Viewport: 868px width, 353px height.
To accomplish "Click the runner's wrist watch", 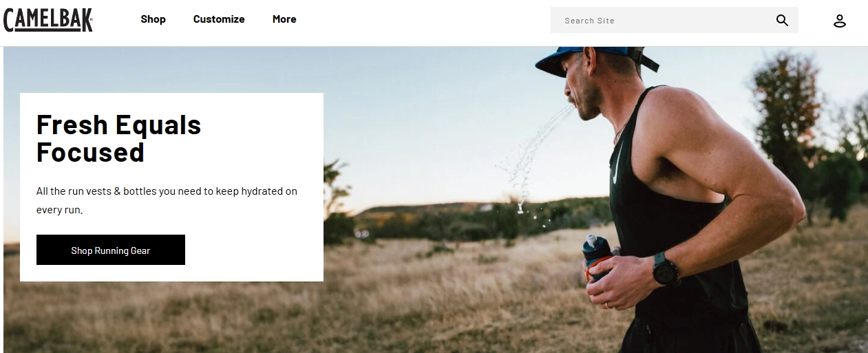I will coord(665,268).
